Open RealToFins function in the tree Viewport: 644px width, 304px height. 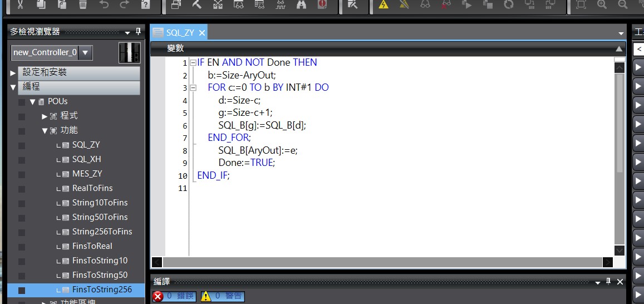tap(92, 188)
